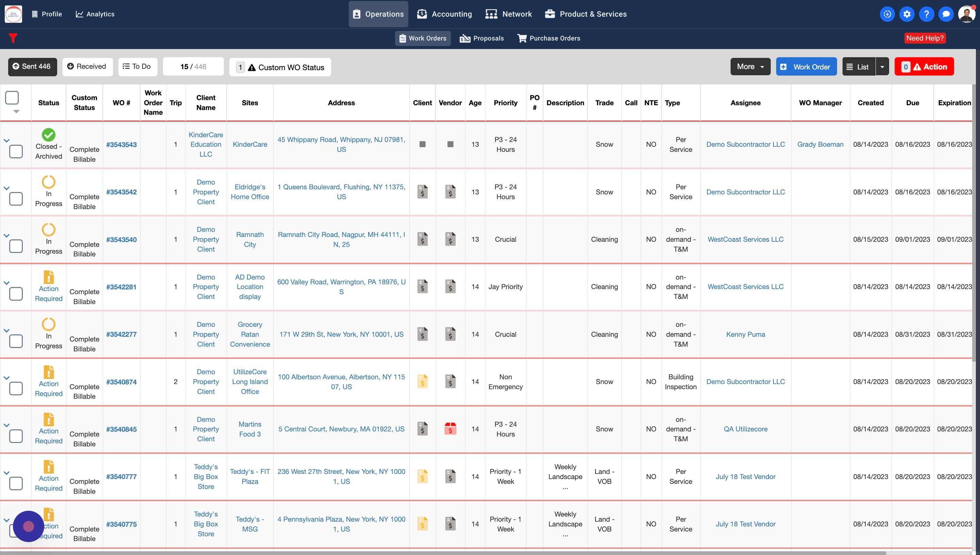Click client invoice icon for #3543542

(422, 192)
